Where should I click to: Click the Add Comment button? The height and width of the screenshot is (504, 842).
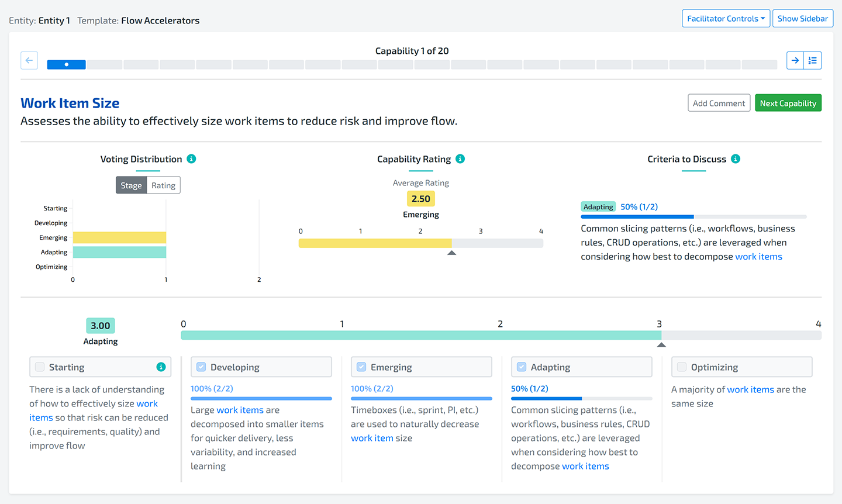[x=719, y=103]
